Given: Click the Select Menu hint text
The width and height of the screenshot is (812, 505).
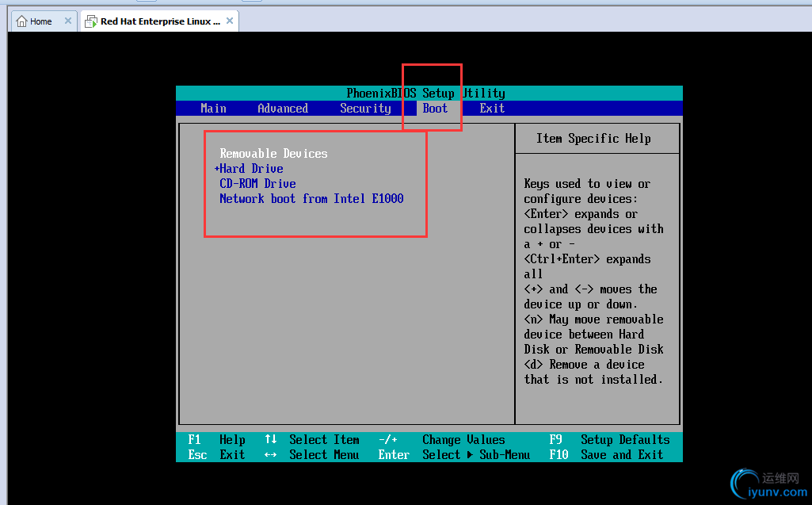Looking at the screenshot, I should tap(324, 455).
